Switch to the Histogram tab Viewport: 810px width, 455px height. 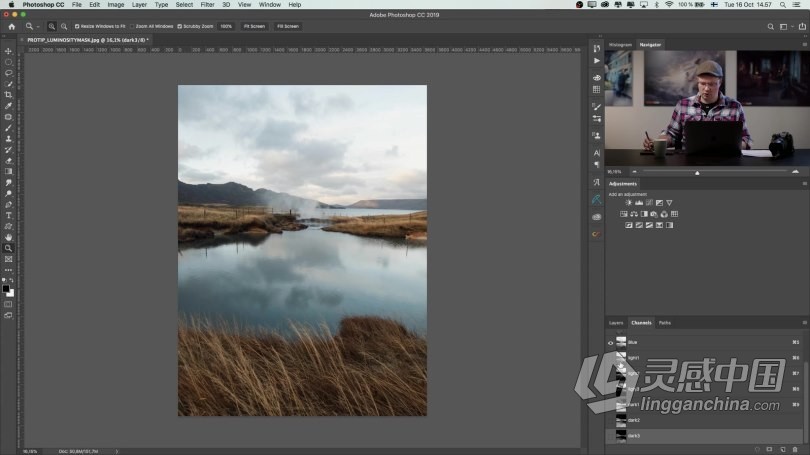pyautogui.click(x=620, y=45)
